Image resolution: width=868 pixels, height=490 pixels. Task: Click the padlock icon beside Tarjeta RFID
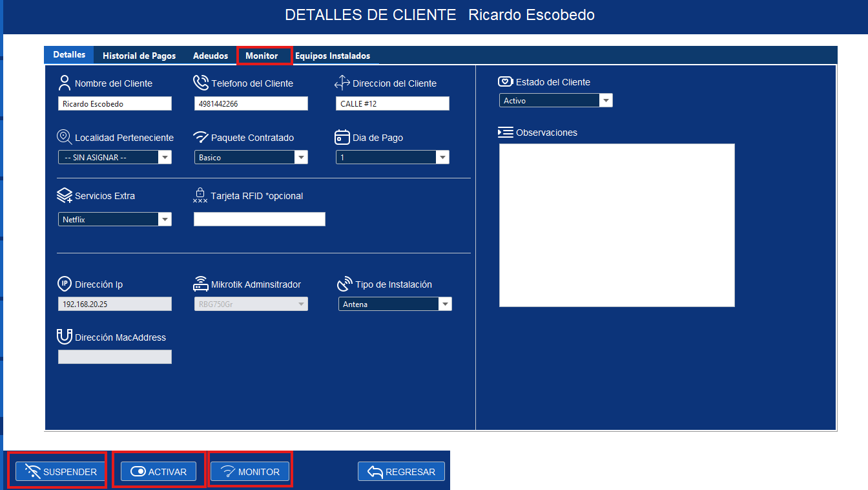pyautogui.click(x=200, y=194)
